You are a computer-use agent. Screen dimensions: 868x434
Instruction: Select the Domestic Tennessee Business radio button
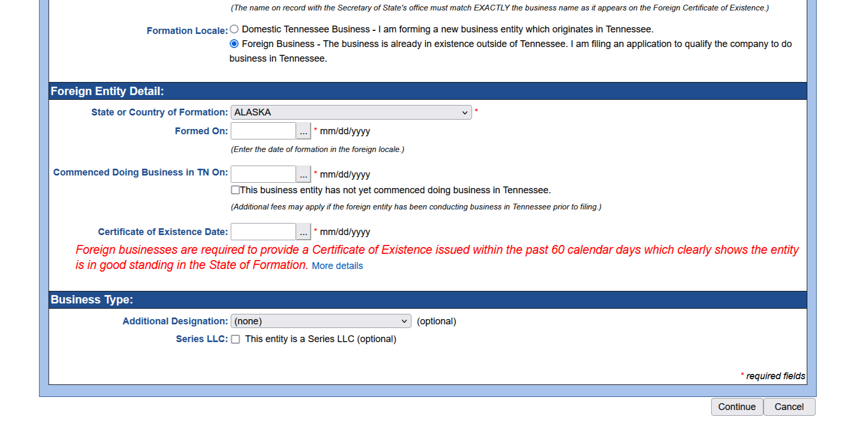coord(234,29)
